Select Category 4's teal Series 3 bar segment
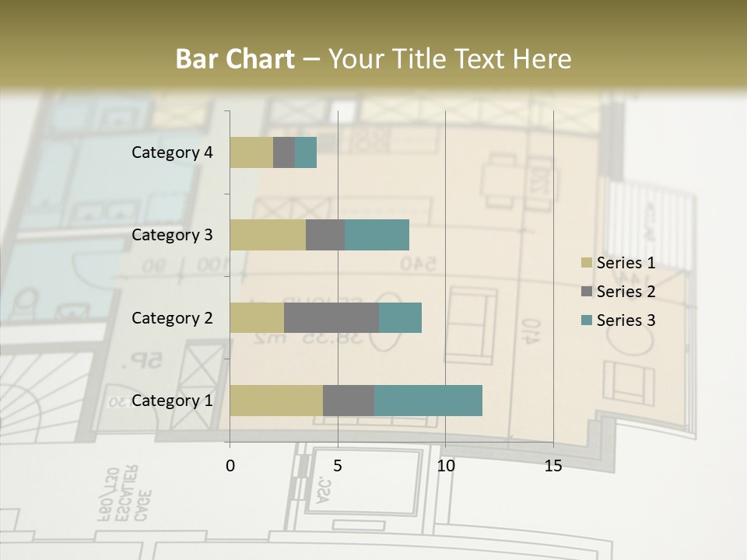The image size is (747, 560). [306, 152]
